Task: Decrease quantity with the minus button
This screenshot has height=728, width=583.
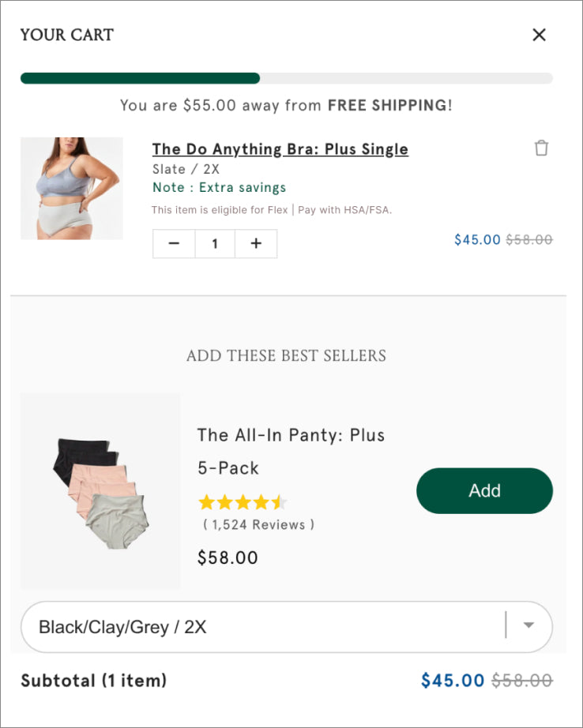Action: point(174,244)
